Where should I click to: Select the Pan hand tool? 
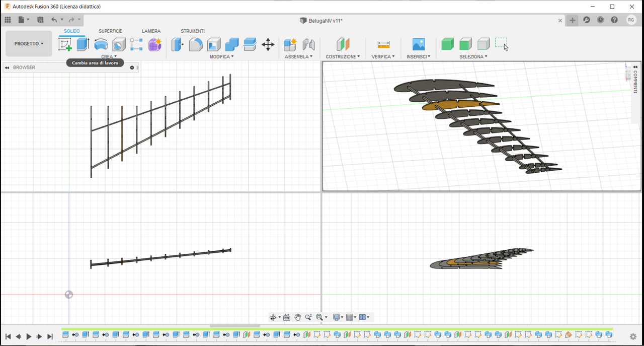[x=298, y=317]
